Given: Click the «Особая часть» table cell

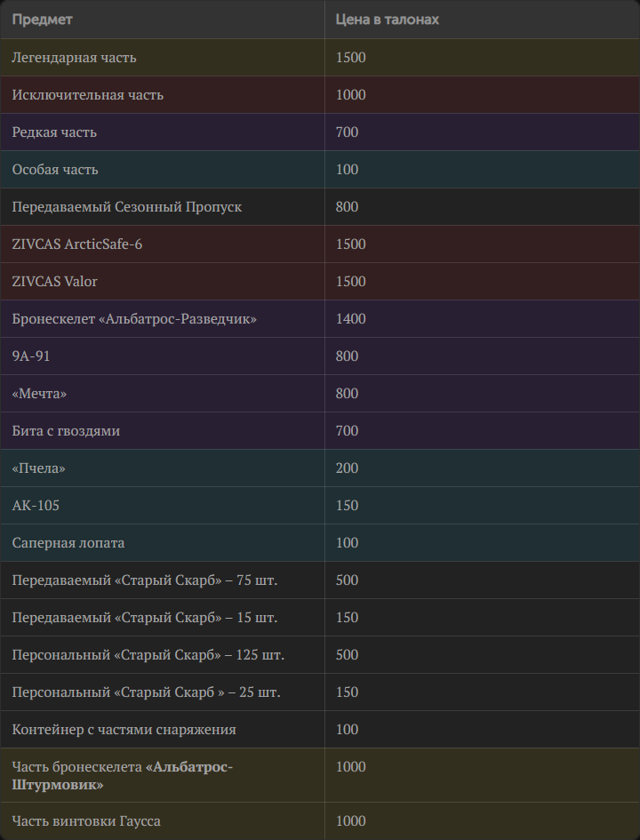Looking at the screenshot, I should coord(55,170).
